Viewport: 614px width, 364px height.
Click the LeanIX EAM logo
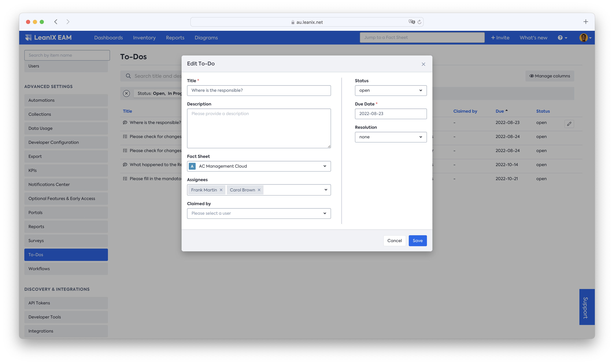[49, 37]
